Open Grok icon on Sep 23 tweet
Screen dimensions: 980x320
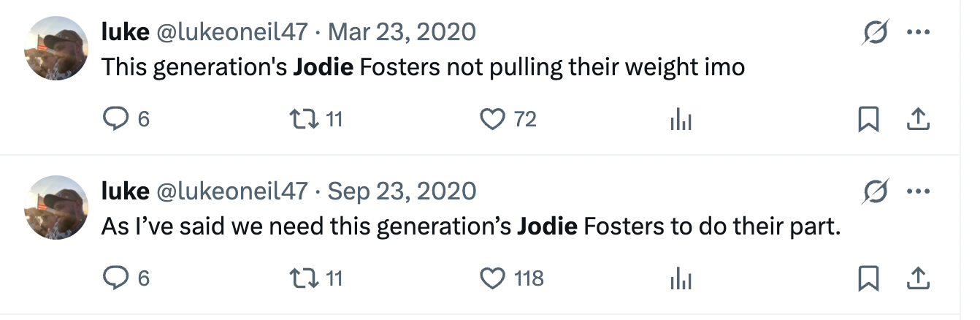click(873, 192)
